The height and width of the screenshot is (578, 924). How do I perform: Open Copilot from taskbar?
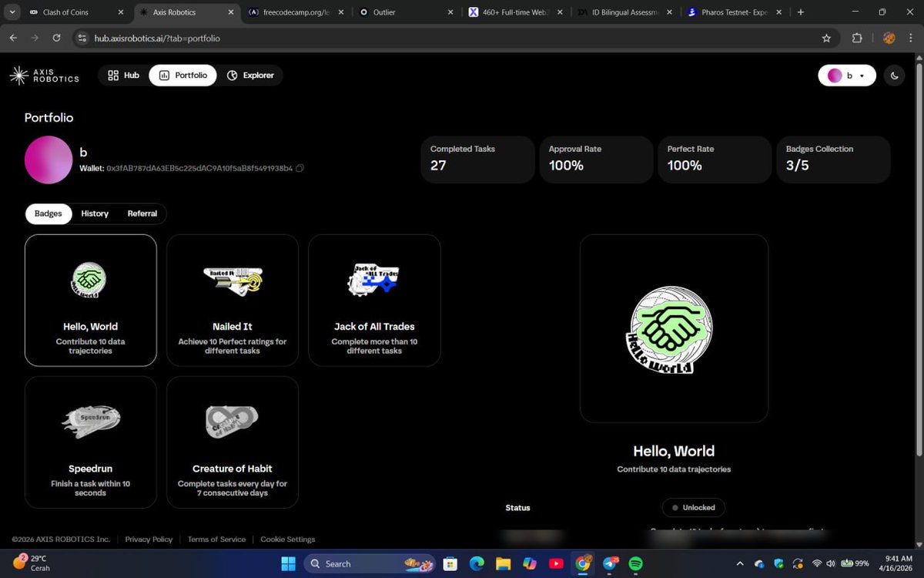[x=530, y=563]
